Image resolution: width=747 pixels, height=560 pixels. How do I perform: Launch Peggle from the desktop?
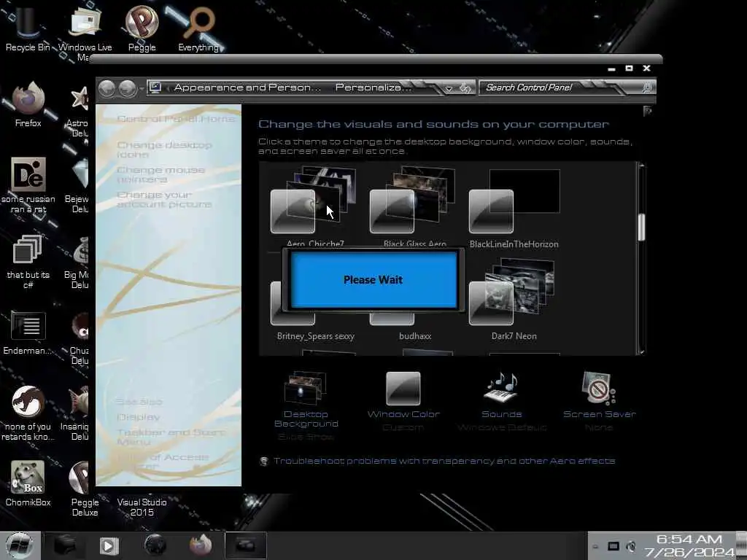tap(142, 28)
